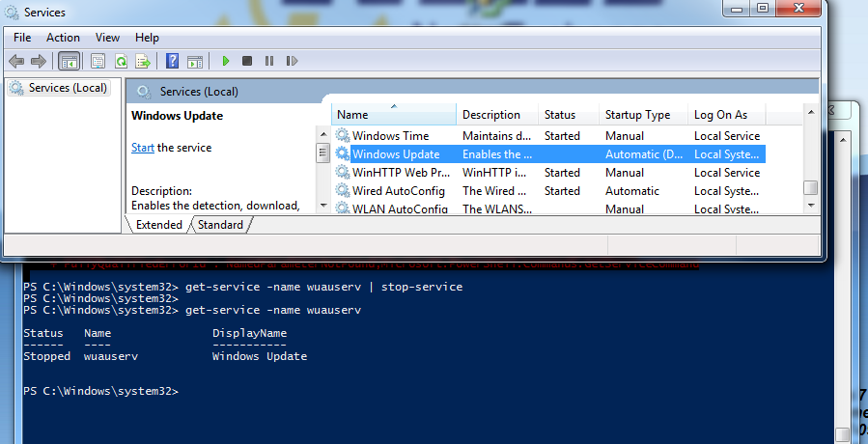The image size is (868, 444).
Task: Sort by the Log On As column header
Action: [x=727, y=115]
